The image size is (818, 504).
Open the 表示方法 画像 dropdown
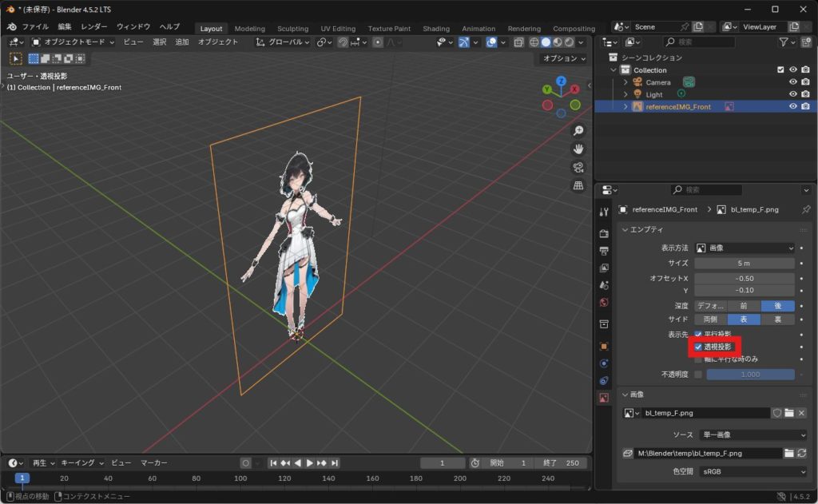(745, 248)
